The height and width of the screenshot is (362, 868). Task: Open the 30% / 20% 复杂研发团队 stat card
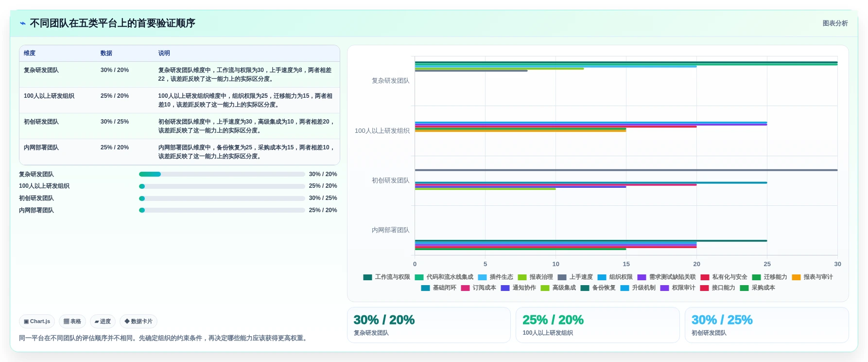429,325
